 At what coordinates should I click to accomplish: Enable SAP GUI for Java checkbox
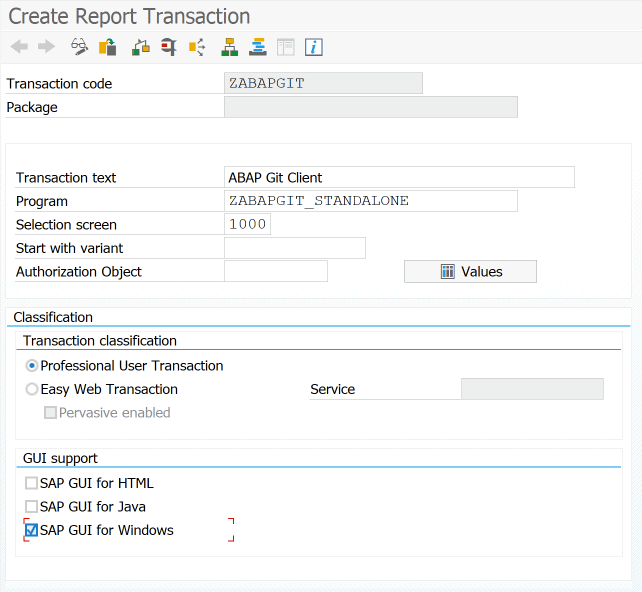pos(32,507)
